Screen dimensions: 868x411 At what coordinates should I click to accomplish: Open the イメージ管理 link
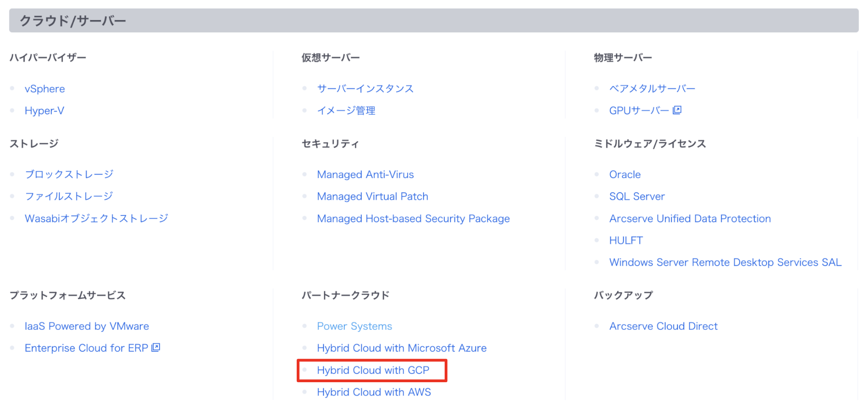click(346, 111)
